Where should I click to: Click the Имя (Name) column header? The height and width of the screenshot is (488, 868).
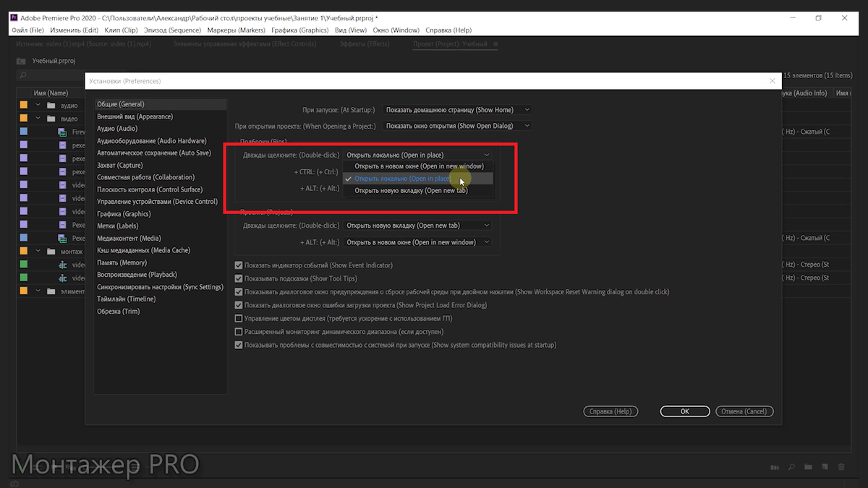pos(51,93)
